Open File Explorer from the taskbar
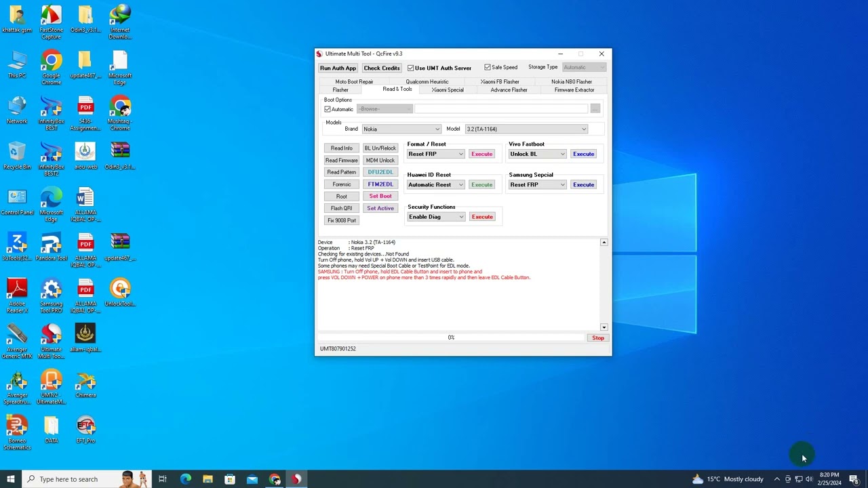 point(208,479)
